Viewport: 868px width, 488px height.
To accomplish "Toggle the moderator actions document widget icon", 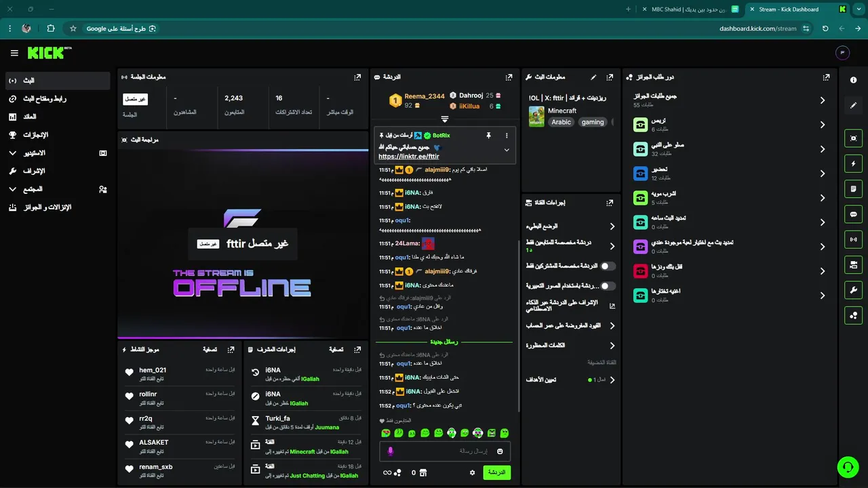I will click(x=854, y=188).
